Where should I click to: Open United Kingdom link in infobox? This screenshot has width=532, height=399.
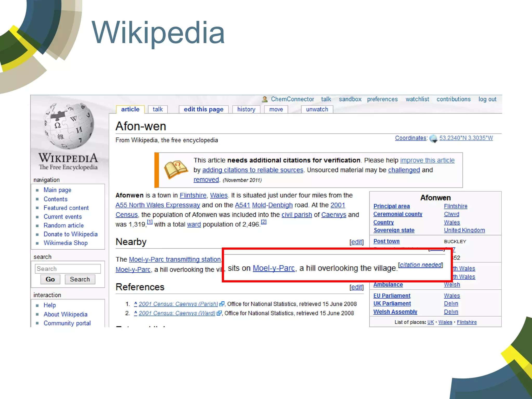click(464, 230)
